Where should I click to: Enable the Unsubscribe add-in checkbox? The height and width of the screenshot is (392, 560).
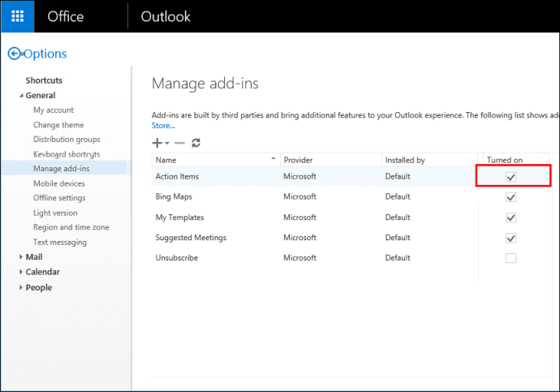pyautogui.click(x=510, y=258)
